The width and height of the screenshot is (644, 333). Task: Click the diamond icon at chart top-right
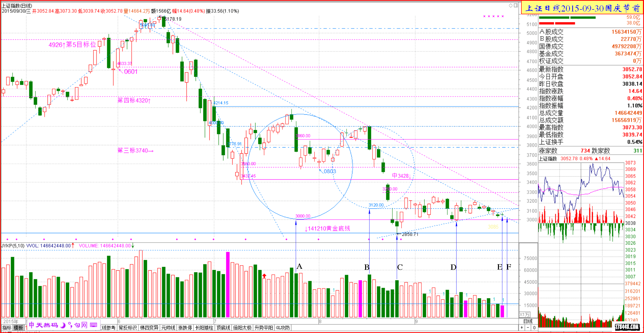point(511,6)
